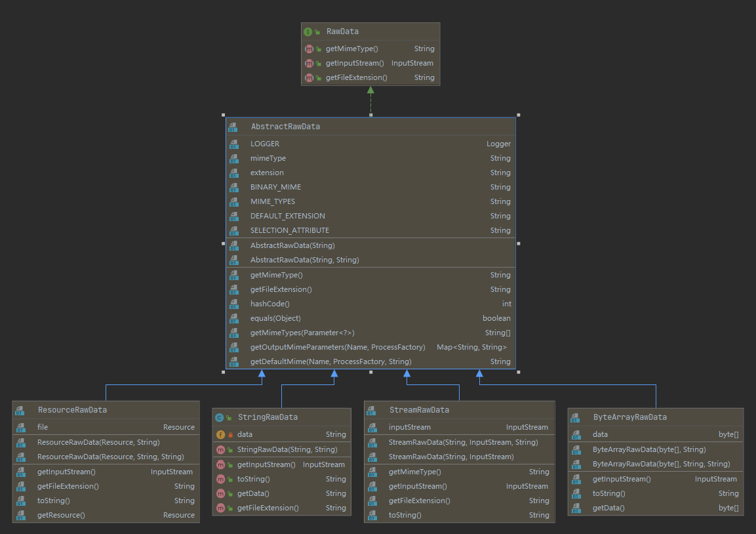Click the field icon next to StringRawData data

click(221, 434)
